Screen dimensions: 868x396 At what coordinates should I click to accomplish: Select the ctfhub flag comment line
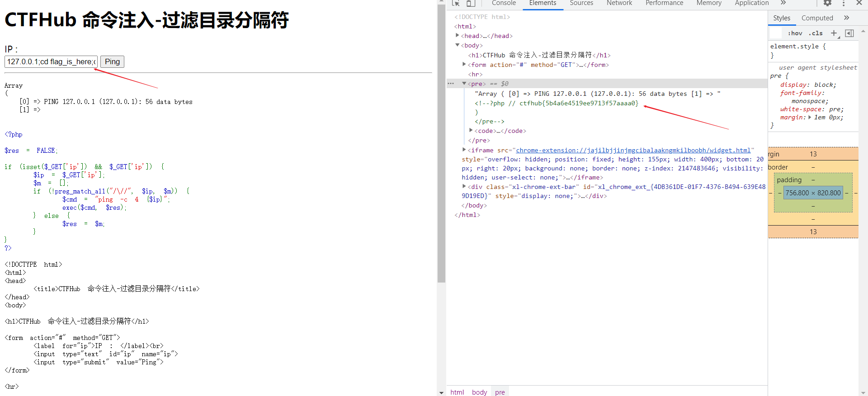557,104
